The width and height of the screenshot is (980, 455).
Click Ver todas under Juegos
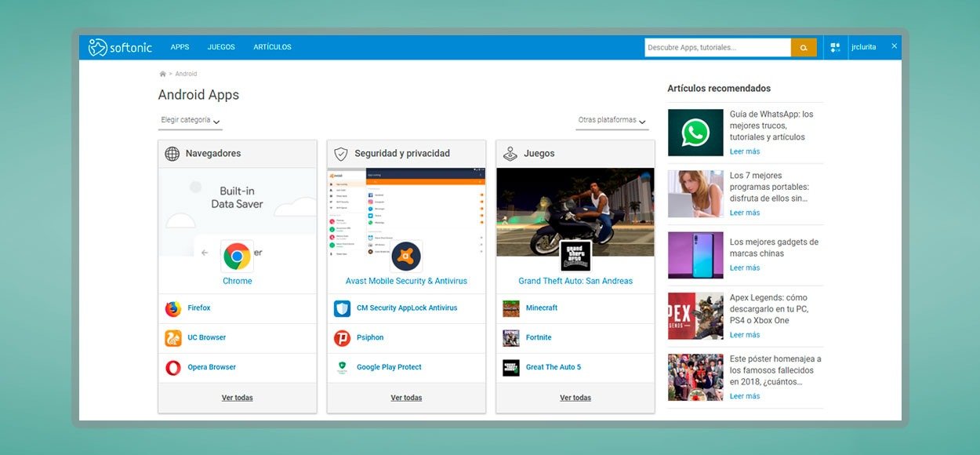click(x=575, y=398)
